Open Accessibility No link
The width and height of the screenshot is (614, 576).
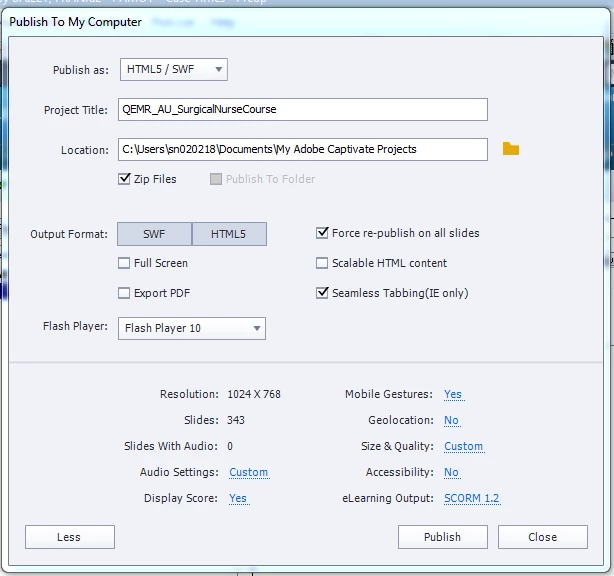pos(451,472)
